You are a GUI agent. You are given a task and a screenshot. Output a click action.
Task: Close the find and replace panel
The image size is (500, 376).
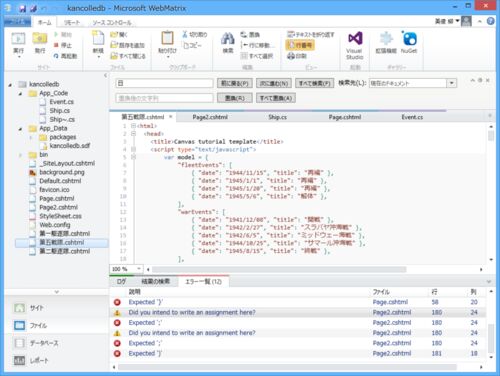(487, 80)
